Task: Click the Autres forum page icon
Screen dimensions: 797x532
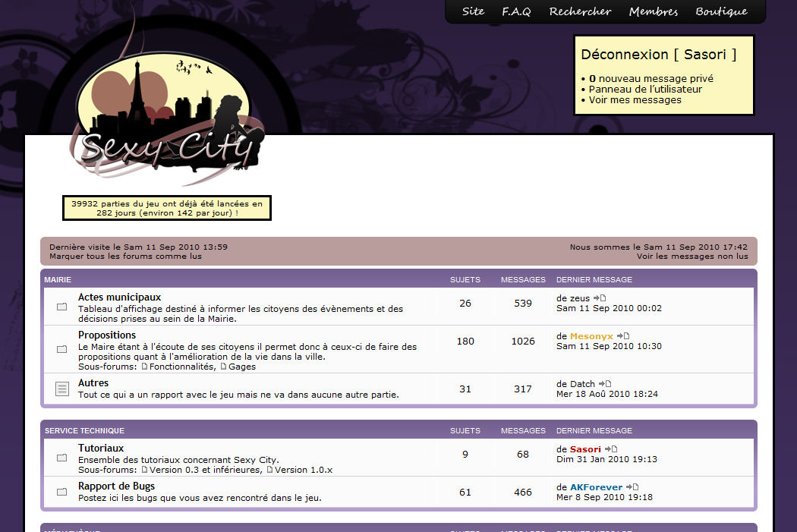Action: 61,389
